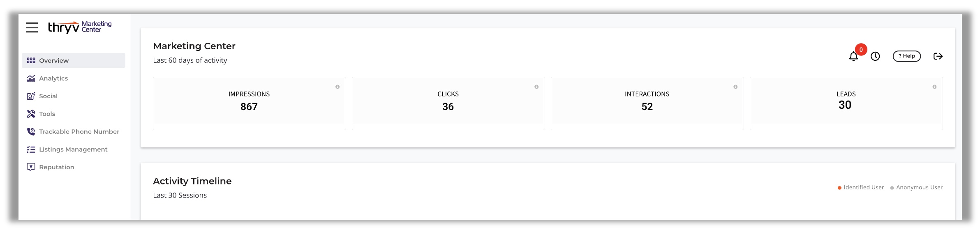Open the Help button
The width and height of the screenshot is (980, 230).
[906, 56]
